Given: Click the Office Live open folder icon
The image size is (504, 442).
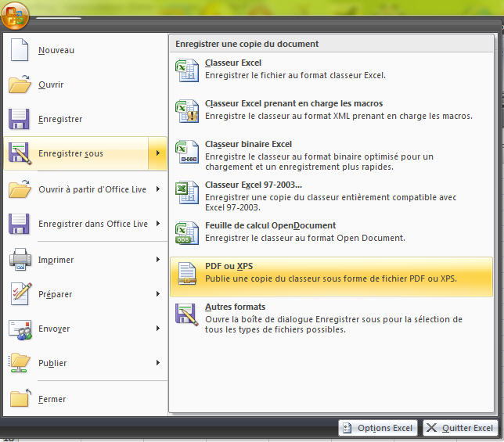Looking at the screenshot, I should point(20,189).
